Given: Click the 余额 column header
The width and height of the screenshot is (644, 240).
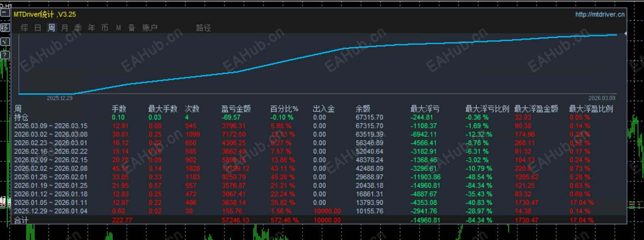Looking at the screenshot, I should [x=363, y=108].
